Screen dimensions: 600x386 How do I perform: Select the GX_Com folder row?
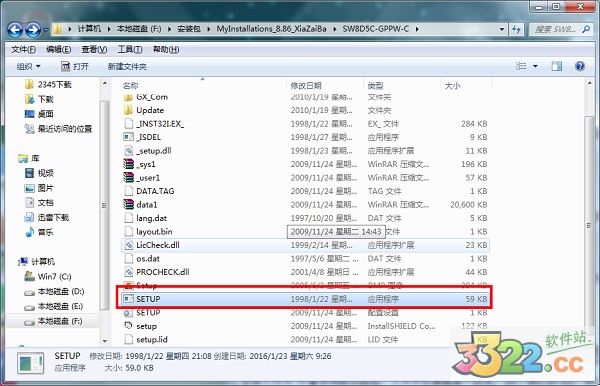305,97
